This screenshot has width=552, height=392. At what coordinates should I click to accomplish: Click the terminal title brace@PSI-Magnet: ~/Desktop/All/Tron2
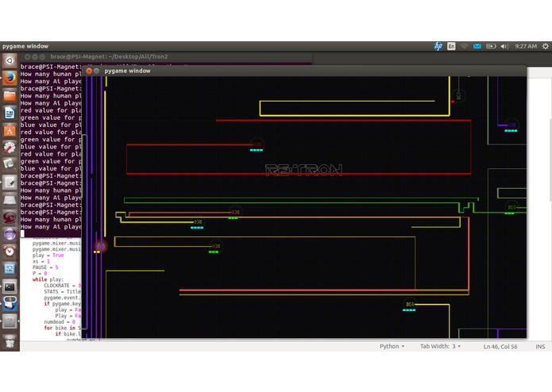[109, 56]
